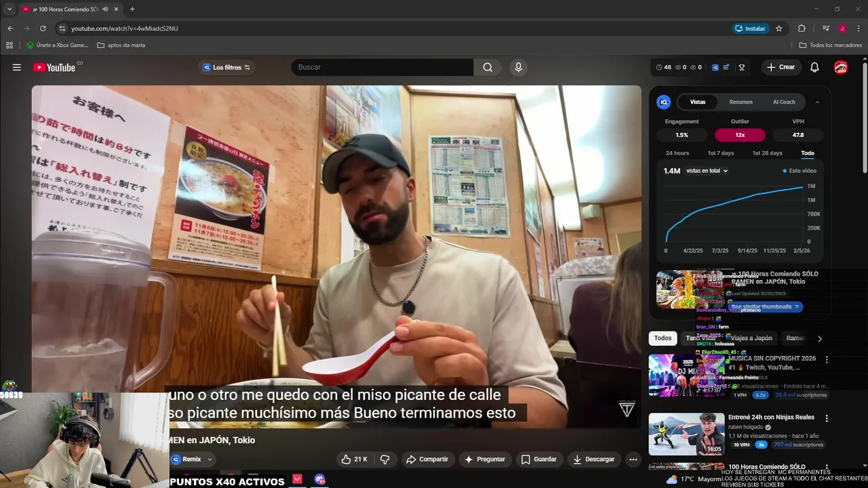This screenshot has width=868, height=488.
Task: Select the Todo time range
Action: tap(808, 153)
